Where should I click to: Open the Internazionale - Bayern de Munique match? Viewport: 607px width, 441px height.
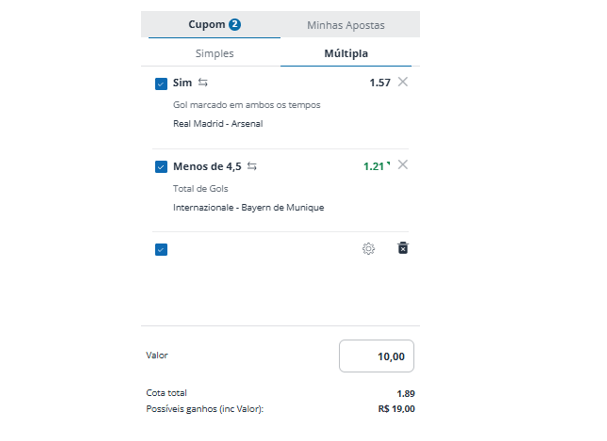(x=248, y=208)
